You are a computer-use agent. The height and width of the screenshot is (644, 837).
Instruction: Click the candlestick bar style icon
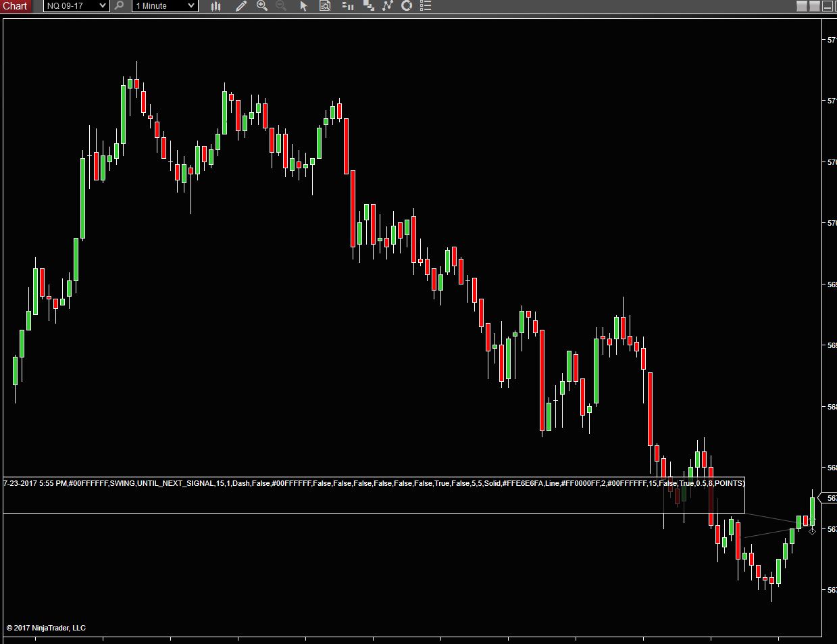(216, 6)
